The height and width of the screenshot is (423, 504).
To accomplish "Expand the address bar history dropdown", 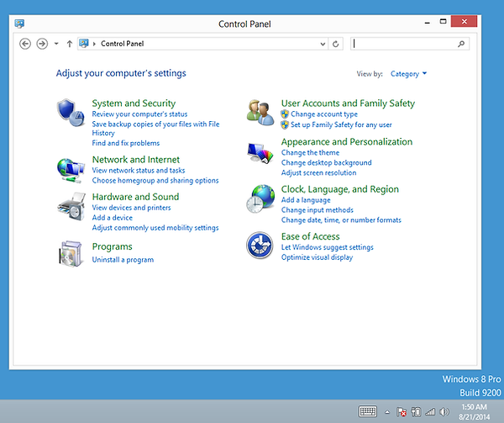I will [323, 44].
